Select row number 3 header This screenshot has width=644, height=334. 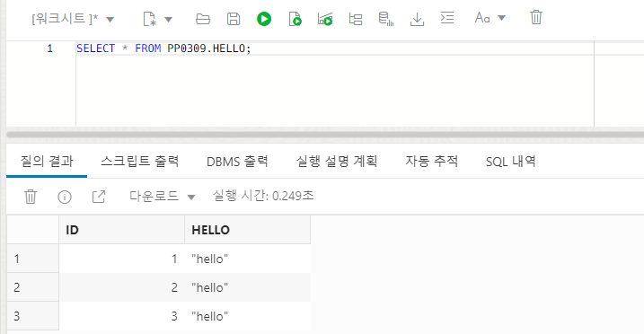click(x=33, y=316)
